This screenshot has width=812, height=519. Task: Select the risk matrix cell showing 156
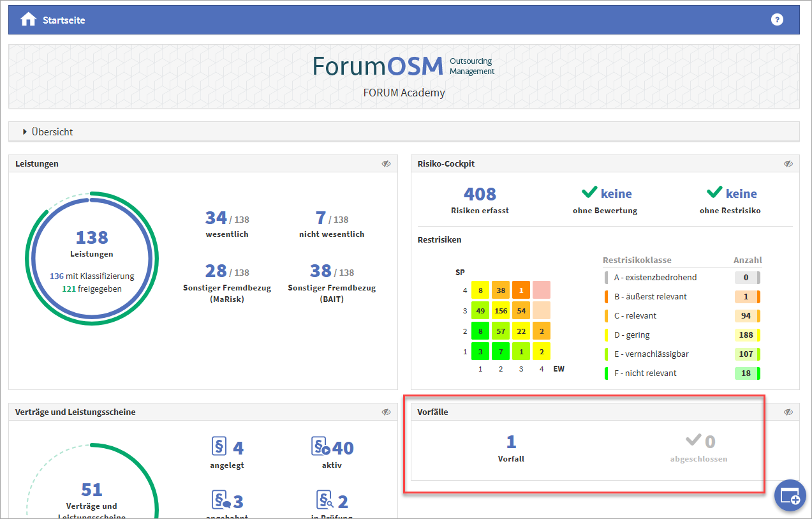click(501, 310)
